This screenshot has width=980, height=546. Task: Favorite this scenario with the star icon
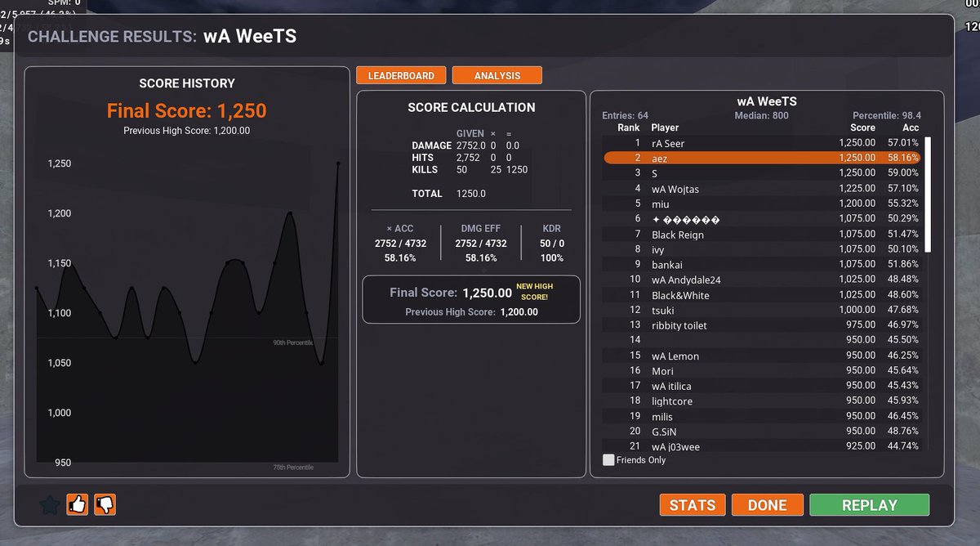click(50, 505)
